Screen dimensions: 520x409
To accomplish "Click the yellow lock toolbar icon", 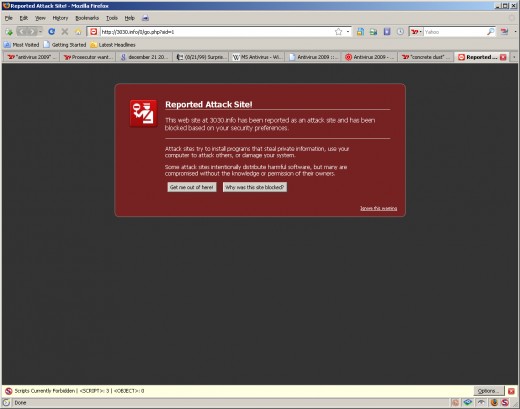I will [360, 32].
